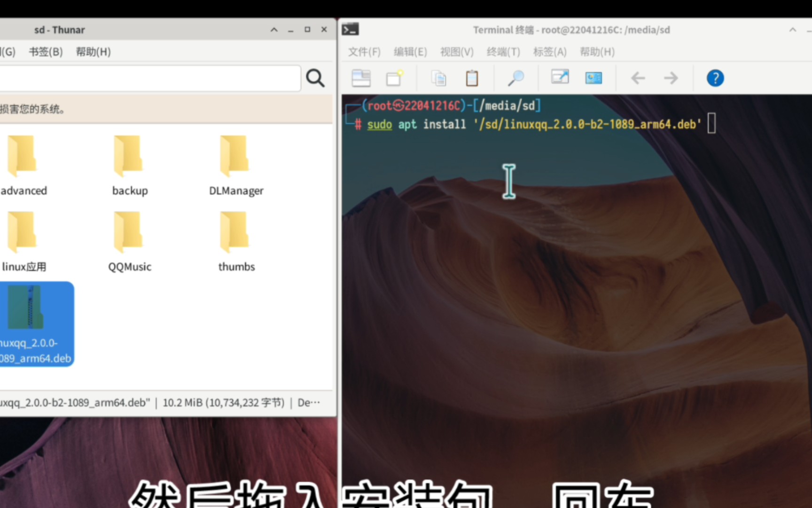Open the linux应用 folder
Screen dimensions: 812x508
pos(23,242)
